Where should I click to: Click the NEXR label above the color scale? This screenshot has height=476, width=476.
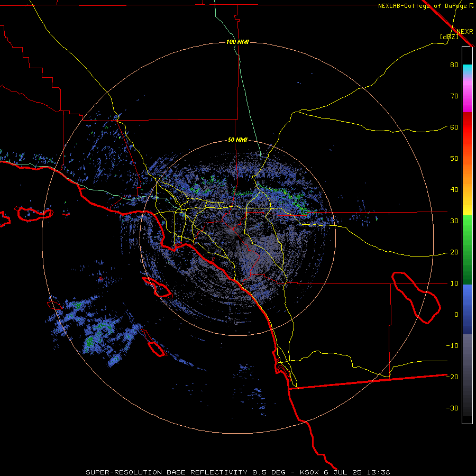pos(465,32)
